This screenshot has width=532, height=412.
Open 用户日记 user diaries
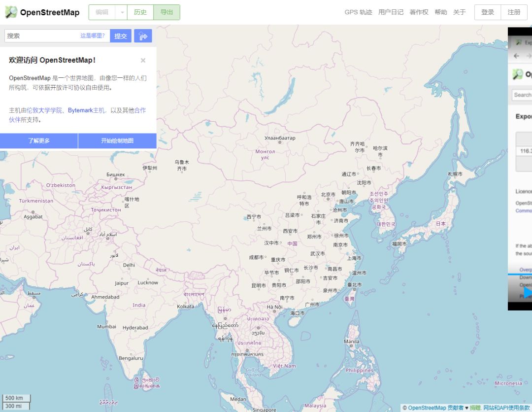pyautogui.click(x=391, y=12)
